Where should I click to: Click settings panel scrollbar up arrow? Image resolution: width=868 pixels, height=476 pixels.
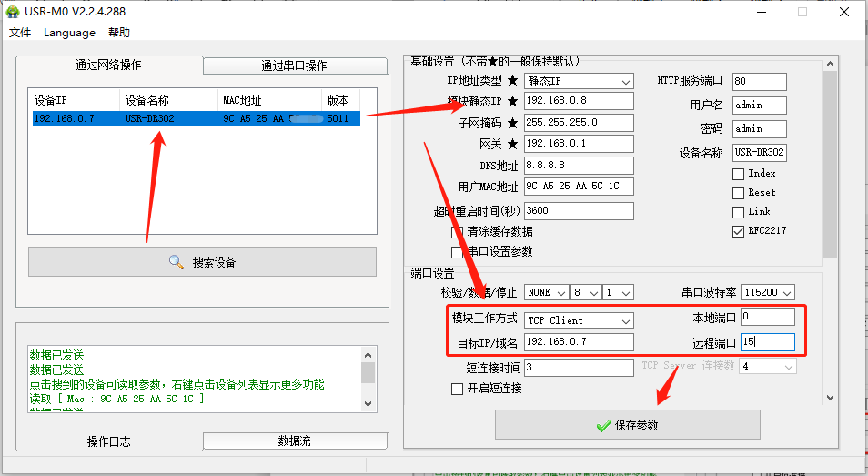point(830,64)
